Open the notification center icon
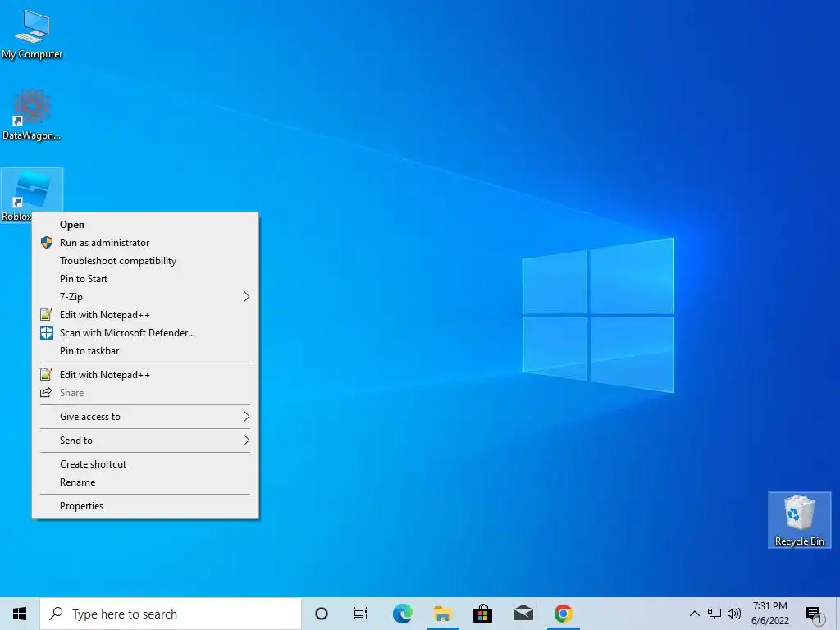The image size is (840, 630). 815,614
